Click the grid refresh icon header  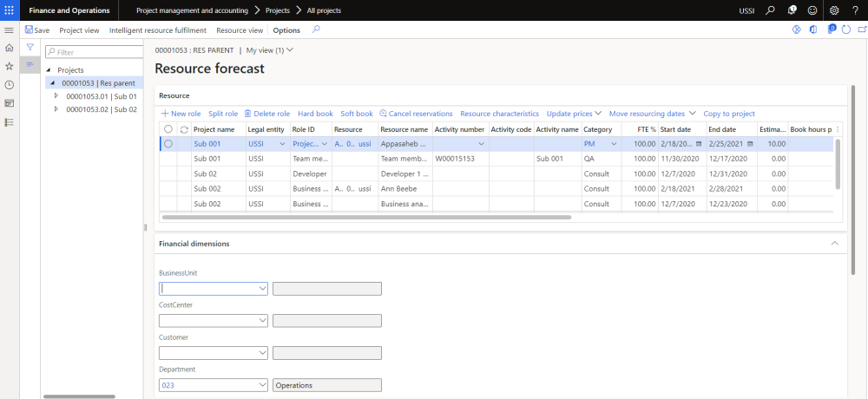point(184,129)
